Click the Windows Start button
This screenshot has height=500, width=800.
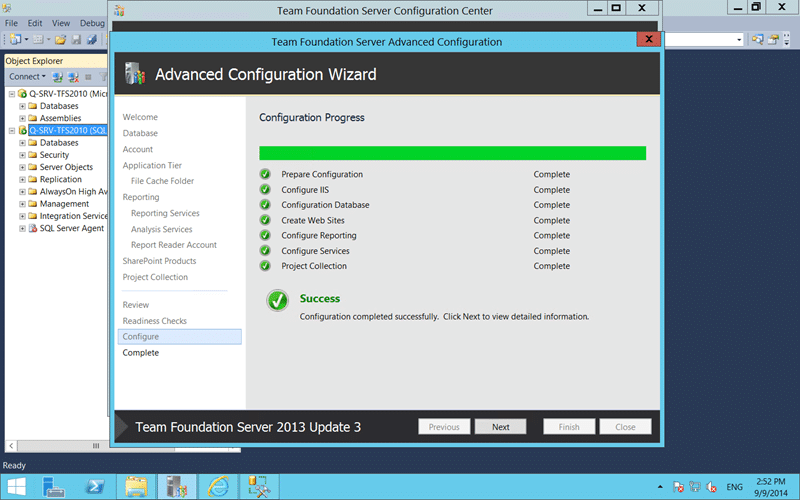click(16, 487)
